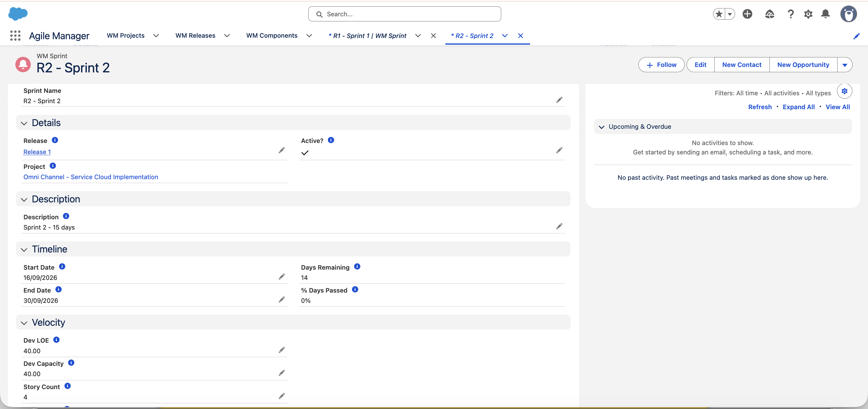Click the Active? checkmark value
The width and height of the screenshot is (868, 409).
point(305,153)
